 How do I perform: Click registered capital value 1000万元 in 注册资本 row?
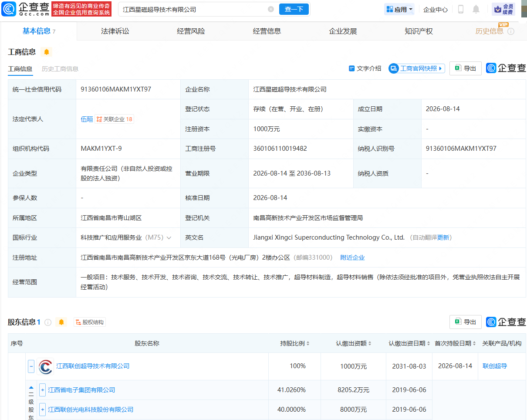point(267,129)
